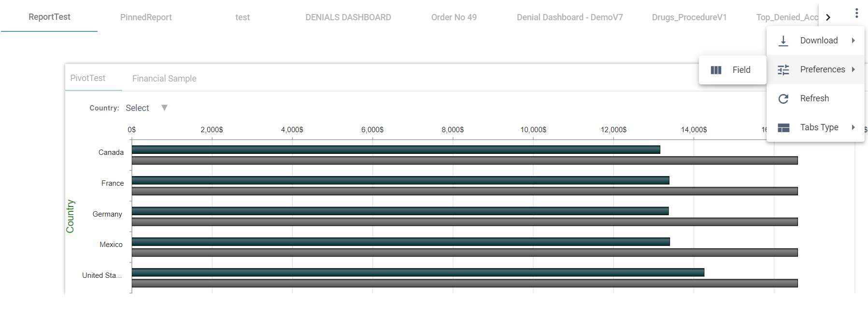Open the Drugs_ProcedureV1 tab

[689, 17]
